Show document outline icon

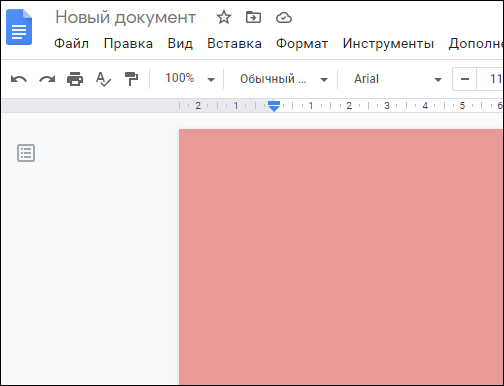[26, 153]
